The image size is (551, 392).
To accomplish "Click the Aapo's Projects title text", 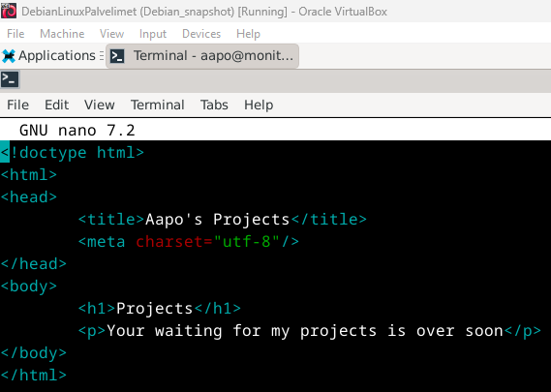I will [218, 220].
